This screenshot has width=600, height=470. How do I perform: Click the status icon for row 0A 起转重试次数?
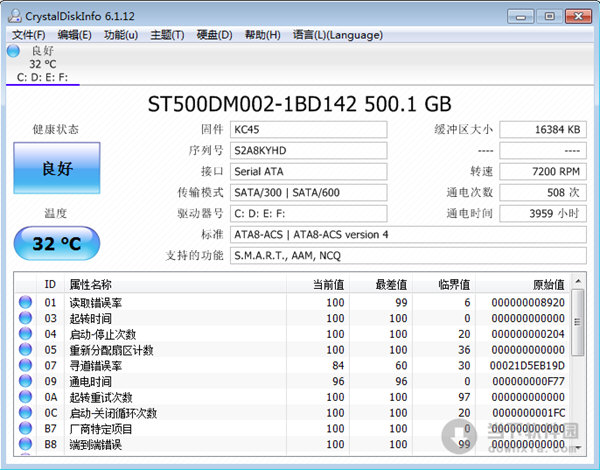(x=25, y=397)
